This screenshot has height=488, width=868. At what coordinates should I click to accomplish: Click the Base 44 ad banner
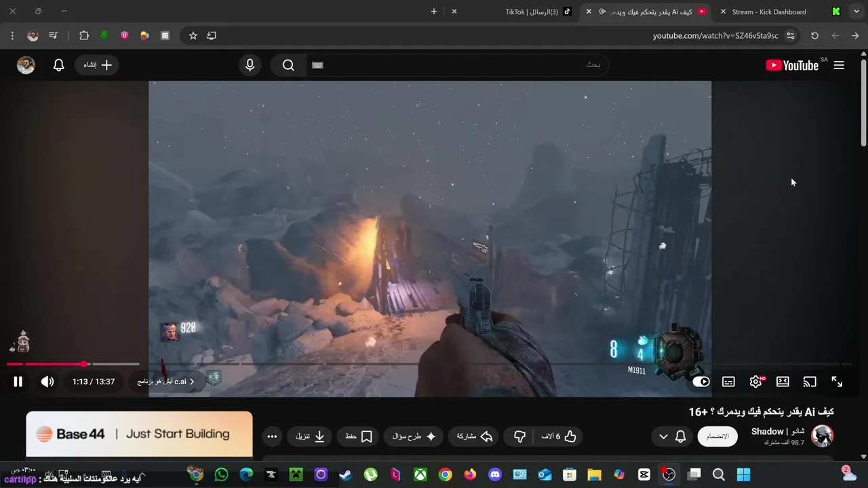139,434
